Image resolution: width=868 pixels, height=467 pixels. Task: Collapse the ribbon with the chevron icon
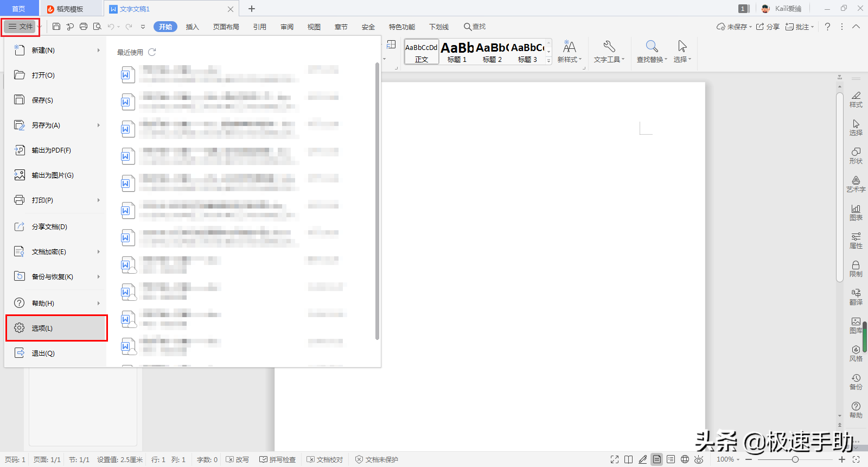tap(856, 27)
